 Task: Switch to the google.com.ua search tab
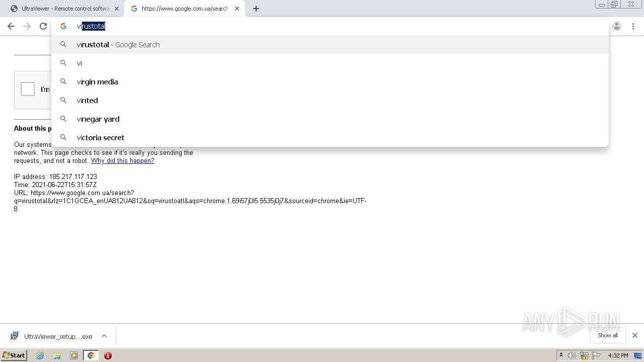pyautogui.click(x=184, y=9)
